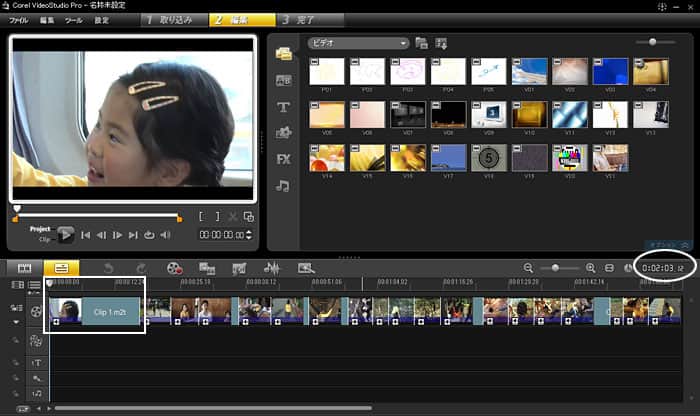Open the Track Manager
Viewport: 700px width, 416px height.
pos(34,285)
